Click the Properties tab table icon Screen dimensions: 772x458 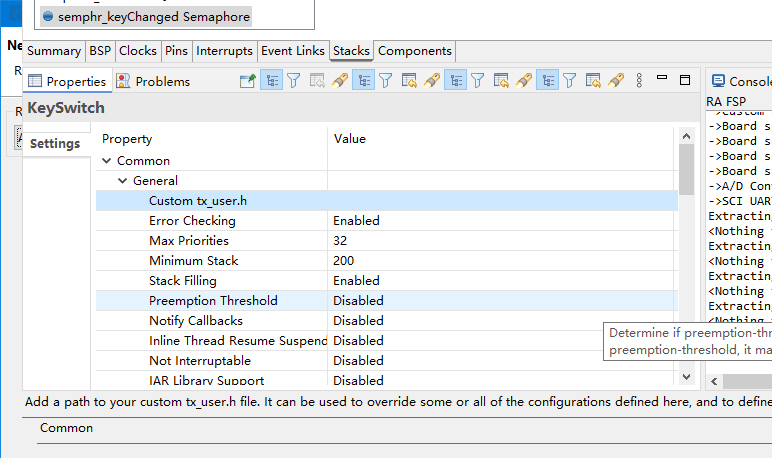coord(35,81)
